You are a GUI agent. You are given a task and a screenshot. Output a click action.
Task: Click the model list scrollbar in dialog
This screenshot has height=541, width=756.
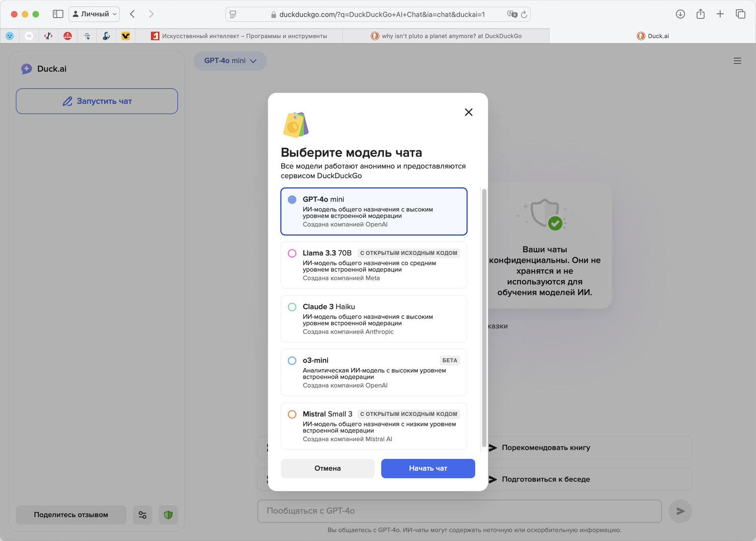(484, 318)
